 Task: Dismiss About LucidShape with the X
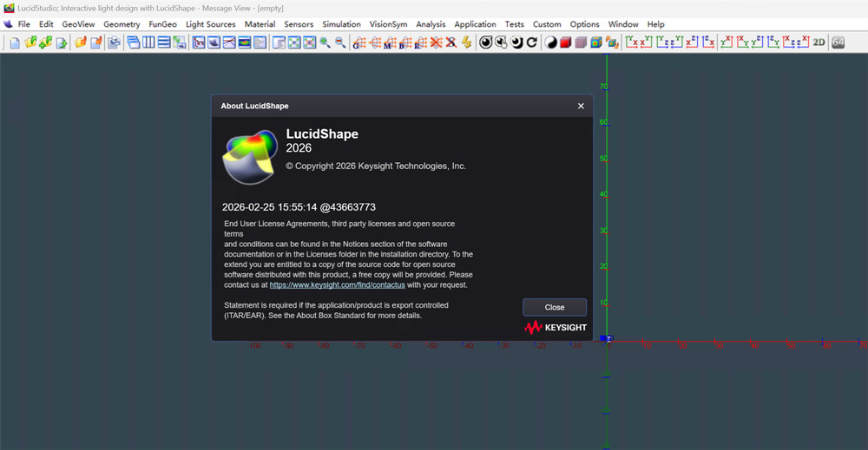tap(581, 106)
